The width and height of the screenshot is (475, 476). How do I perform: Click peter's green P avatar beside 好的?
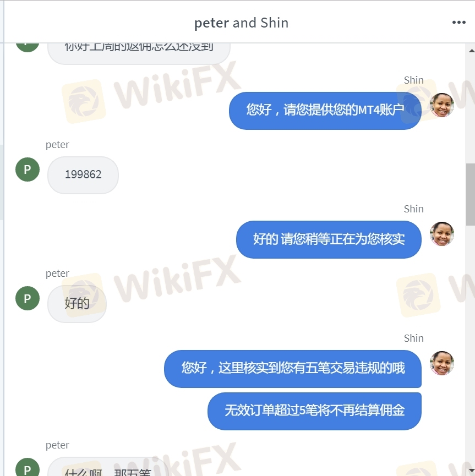(x=28, y=298)
